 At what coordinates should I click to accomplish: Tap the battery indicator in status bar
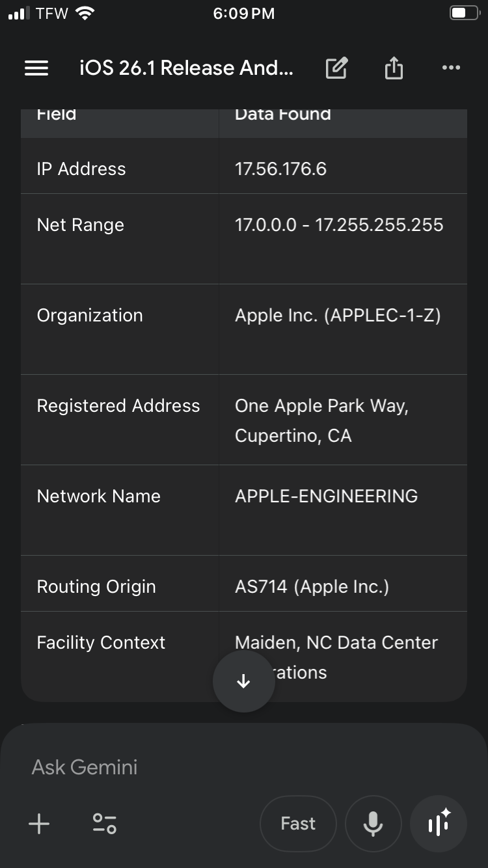(464, 13)
